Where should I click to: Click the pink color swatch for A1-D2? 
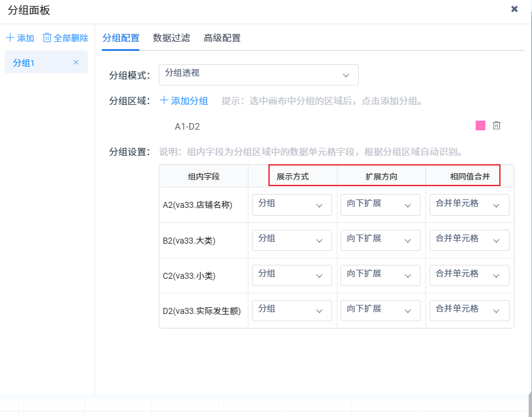(480, 125)
